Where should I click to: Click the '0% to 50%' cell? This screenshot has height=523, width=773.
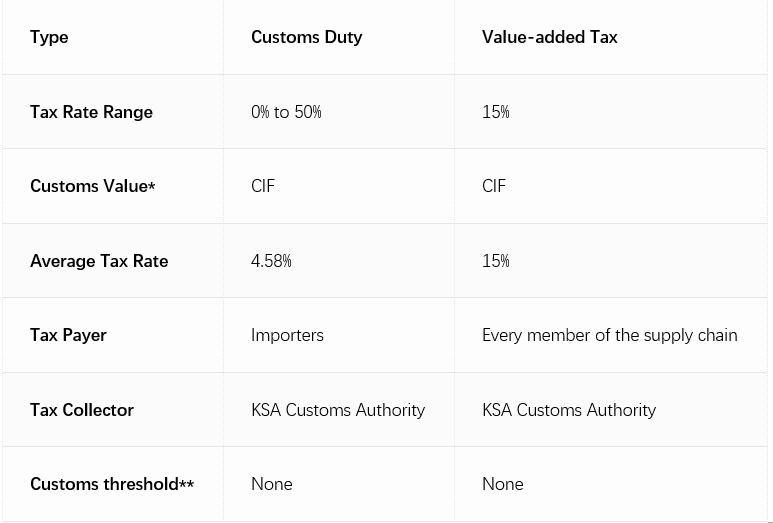click(x=286, y=112)
